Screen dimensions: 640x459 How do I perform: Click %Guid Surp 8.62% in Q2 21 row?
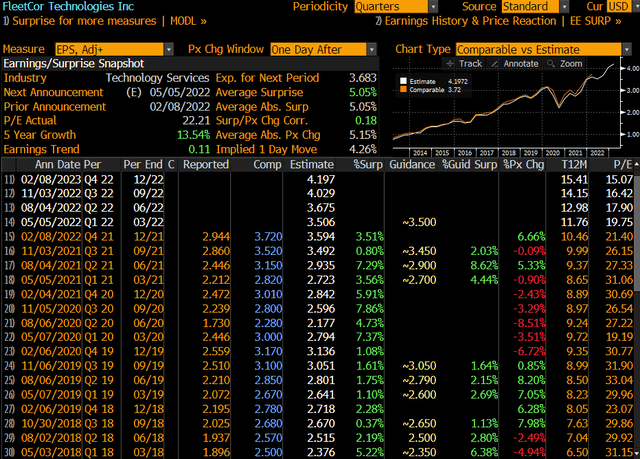[484, 266]
